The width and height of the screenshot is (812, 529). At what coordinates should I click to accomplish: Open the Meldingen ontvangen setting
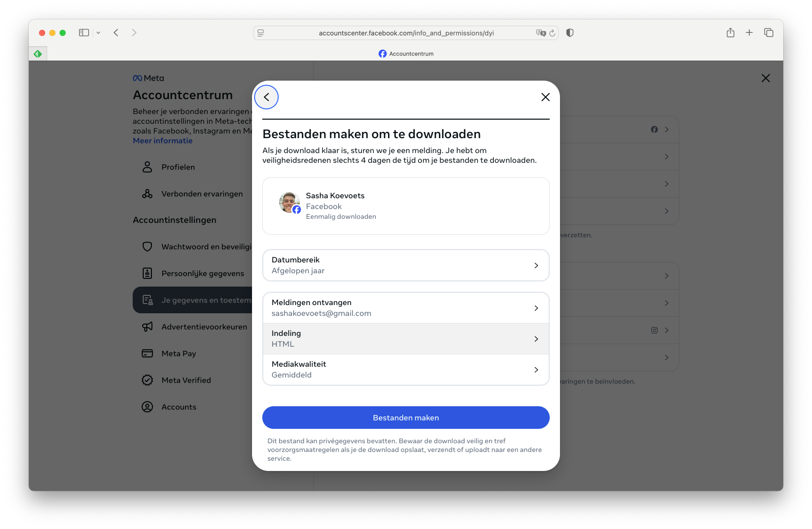[406, 308]
